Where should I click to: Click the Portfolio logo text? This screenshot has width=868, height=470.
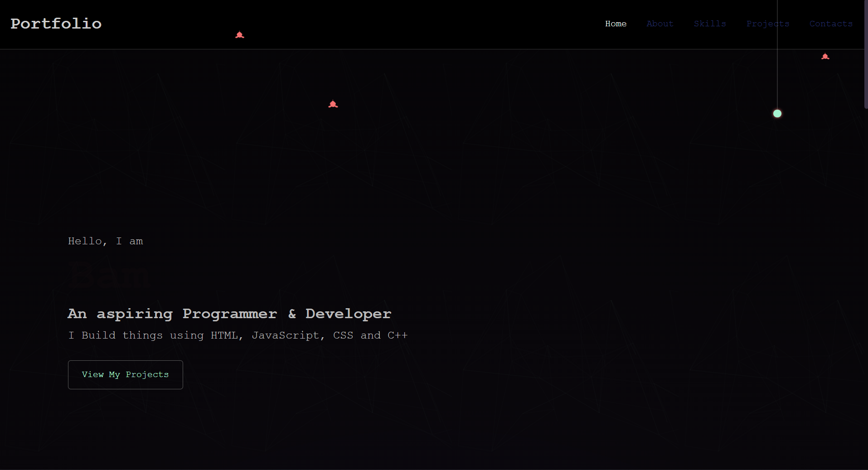[56, 24]
